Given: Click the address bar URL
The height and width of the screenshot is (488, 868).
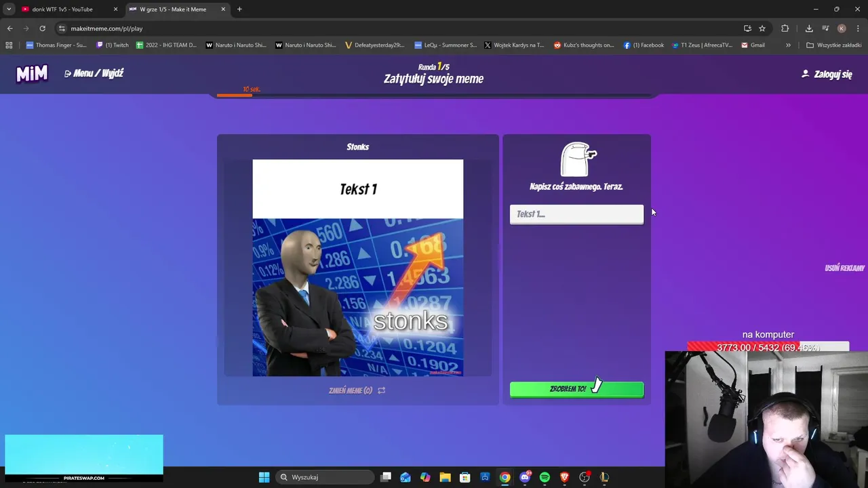Looking at the screenshot, I should [x=106, y=28].
